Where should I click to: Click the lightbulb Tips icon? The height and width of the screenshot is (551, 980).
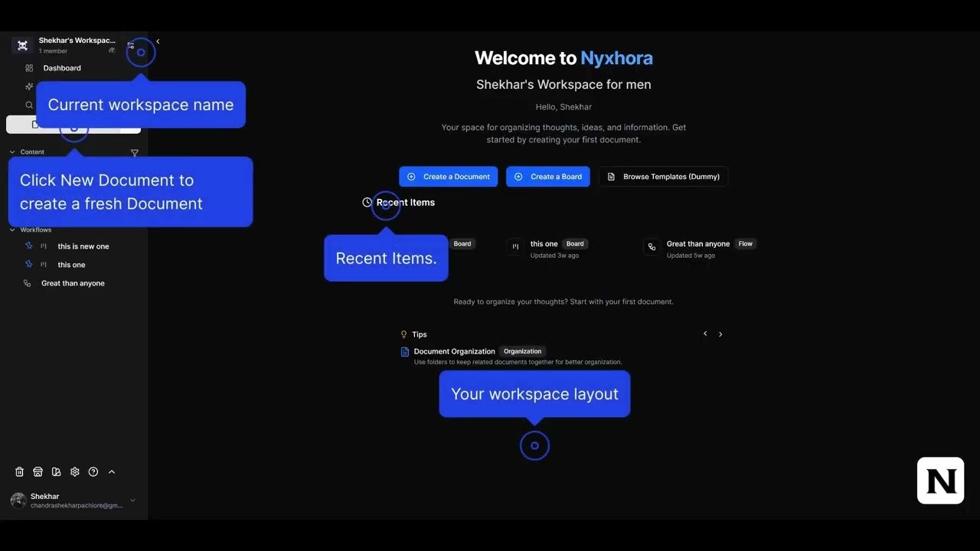click(x=404, y=334)
